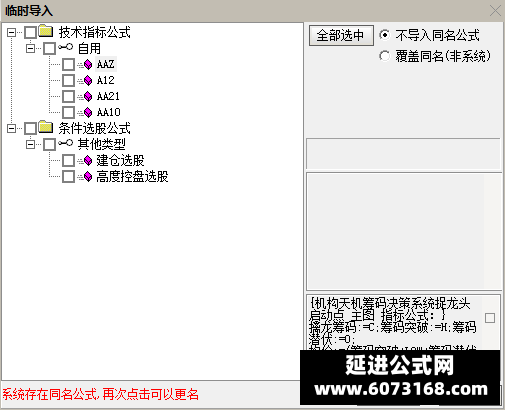Select the AA21 formula label

tap(108, 96)
